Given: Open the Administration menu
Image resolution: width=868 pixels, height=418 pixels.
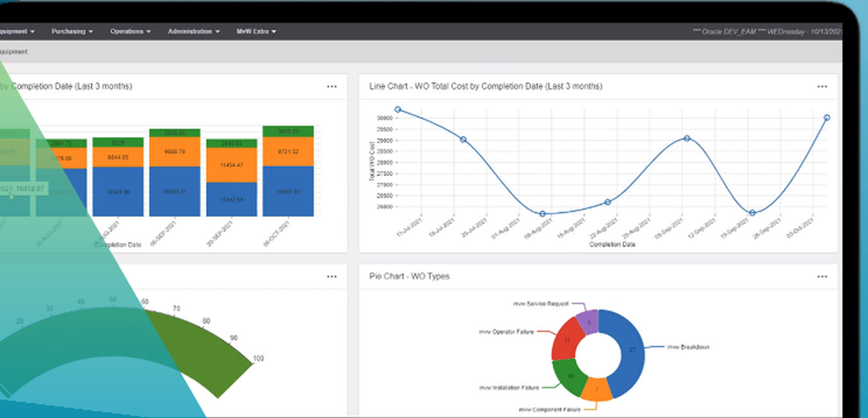Looking at the screenshot, I should [x=194, y=31].
